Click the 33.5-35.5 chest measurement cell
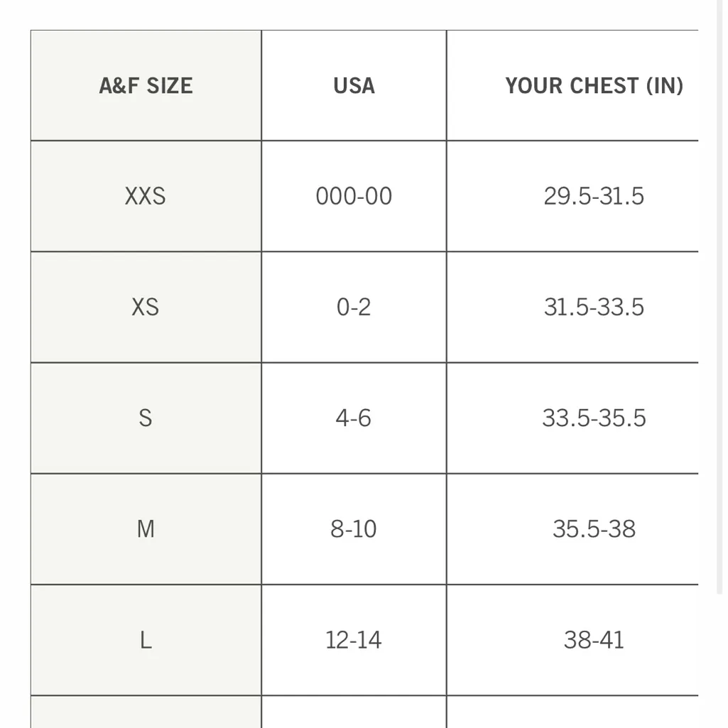The height and width of the screenshot is (728, 728). (594, 418)
